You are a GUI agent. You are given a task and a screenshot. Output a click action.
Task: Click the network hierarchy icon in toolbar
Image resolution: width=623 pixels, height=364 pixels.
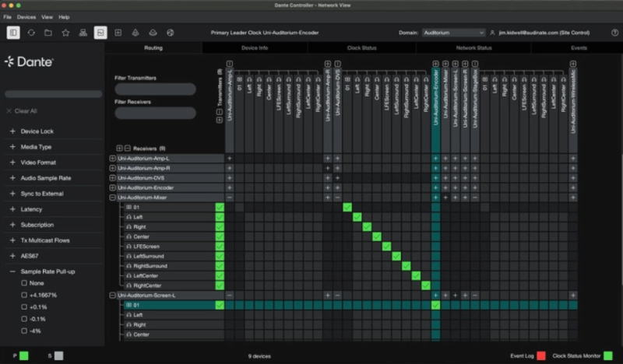click(x=83, y=33)
